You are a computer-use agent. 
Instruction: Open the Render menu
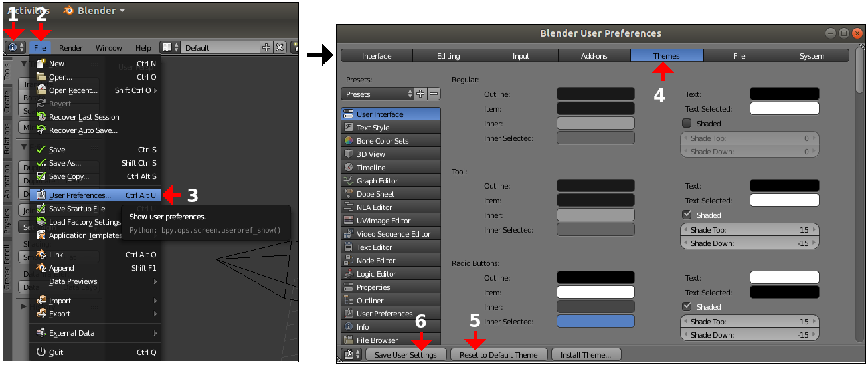[x=71, y=47]
